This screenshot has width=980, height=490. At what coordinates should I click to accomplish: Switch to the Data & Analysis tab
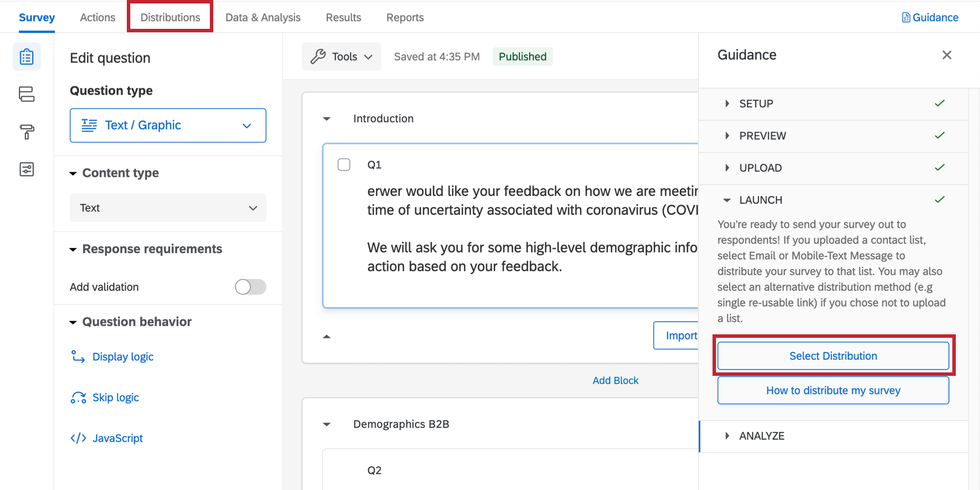tap(263, 17)
